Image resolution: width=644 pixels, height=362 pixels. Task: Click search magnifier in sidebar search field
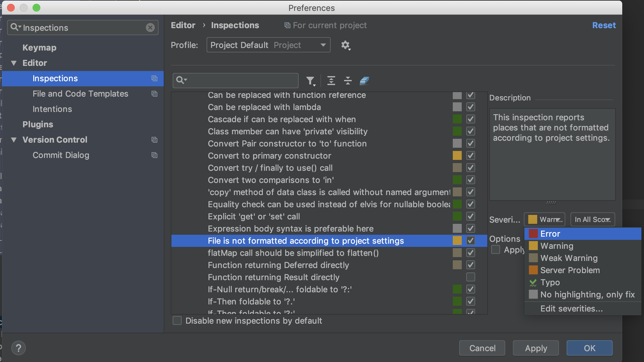point(15,27)
